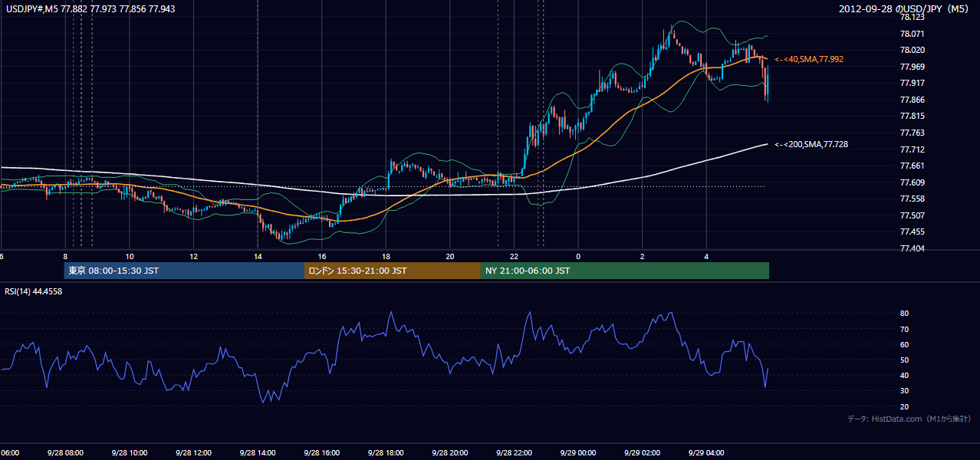Click the 2012-09-28 のUSD/JPY (M5) chart title
This screenshot has height=460, width=980.
905,8
